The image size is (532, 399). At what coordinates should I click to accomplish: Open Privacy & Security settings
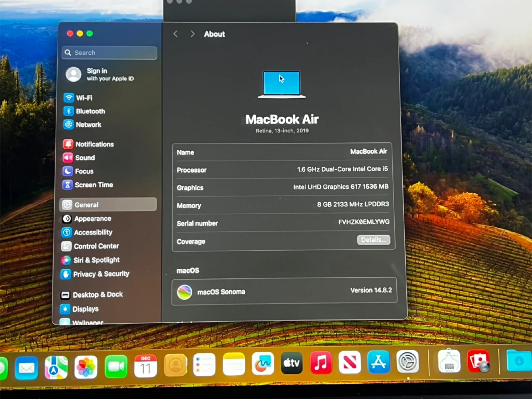tap(100, 274)
